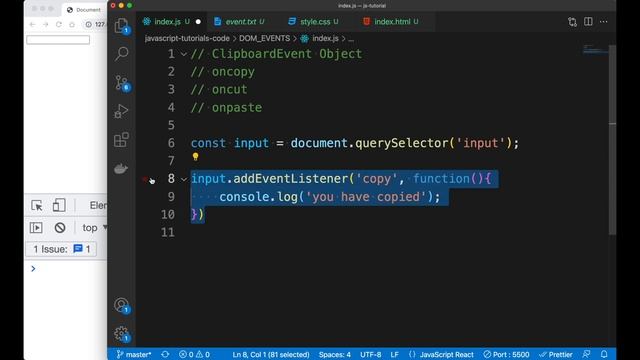The height and width of the screenshot is (360, 640).
Task: Click the 'addEventListener' text on line 8
Action: 291,179
